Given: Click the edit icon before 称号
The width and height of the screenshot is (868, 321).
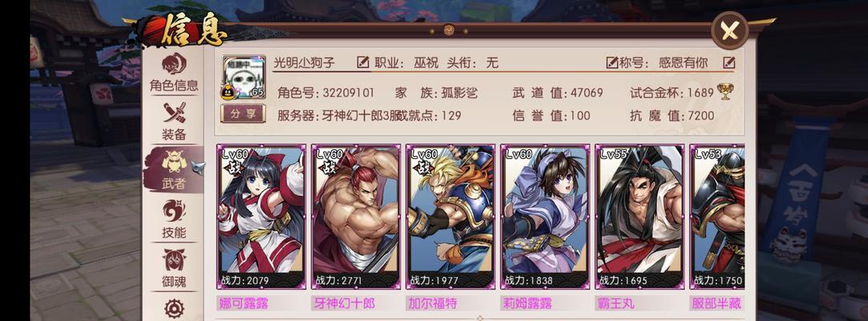Looking at the screenshot, I should tap(612, 63).
